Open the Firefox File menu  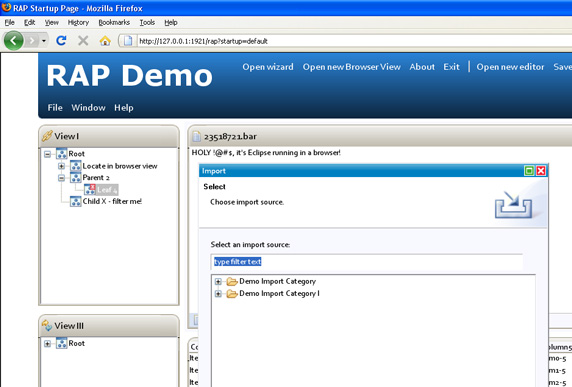(9, 23)
